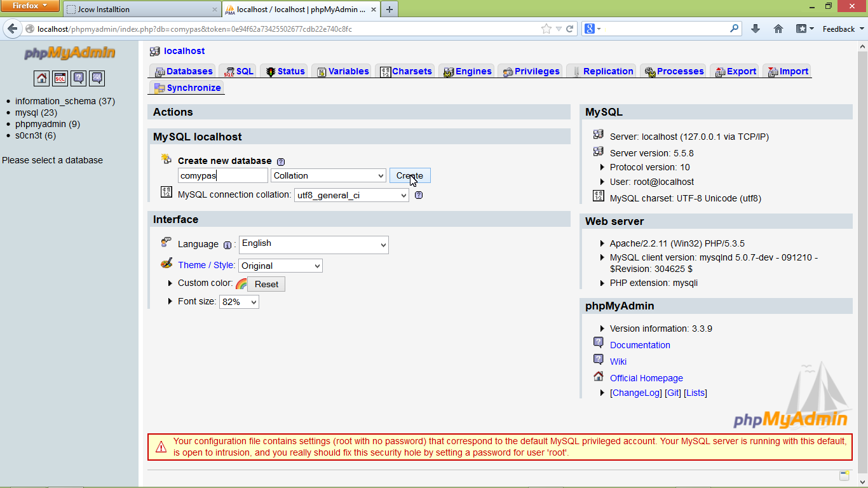
Task: Click the icon beside Wiki link
Action: pos(599,359)
